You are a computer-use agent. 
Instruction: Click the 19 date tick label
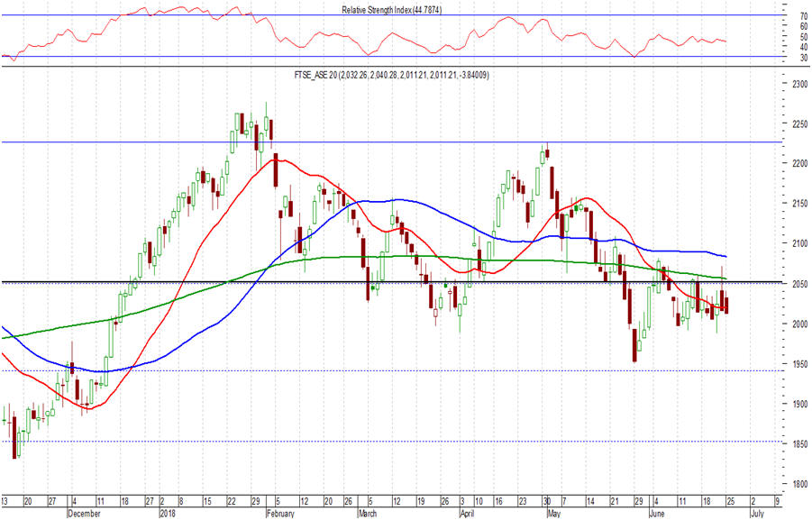421,502
